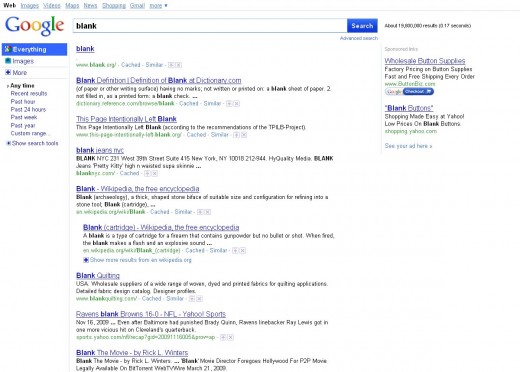The width and height of the screenshot is (520, 372).
Task: Filter results to Past year
Action: pyautogui.click(x=23, y=125)
